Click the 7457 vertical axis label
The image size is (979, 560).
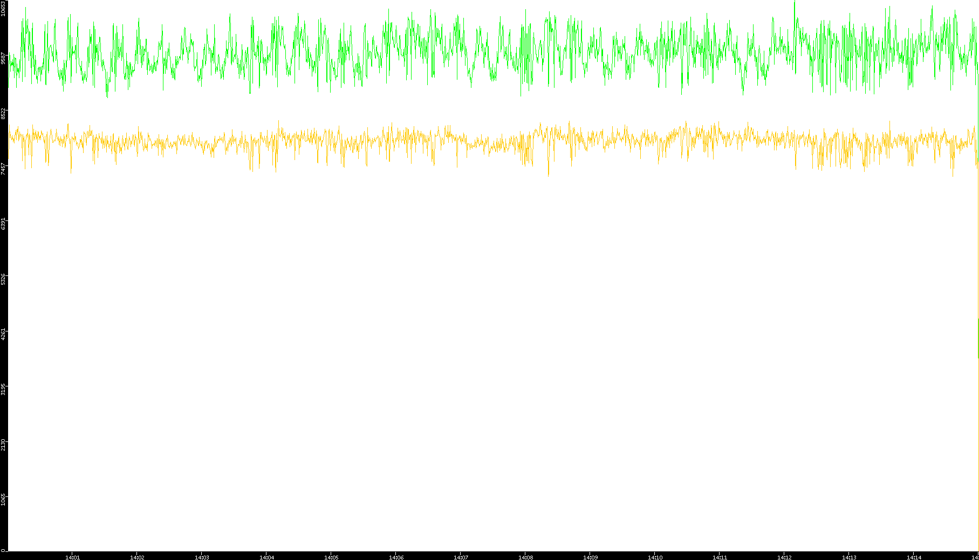point(3,168)
